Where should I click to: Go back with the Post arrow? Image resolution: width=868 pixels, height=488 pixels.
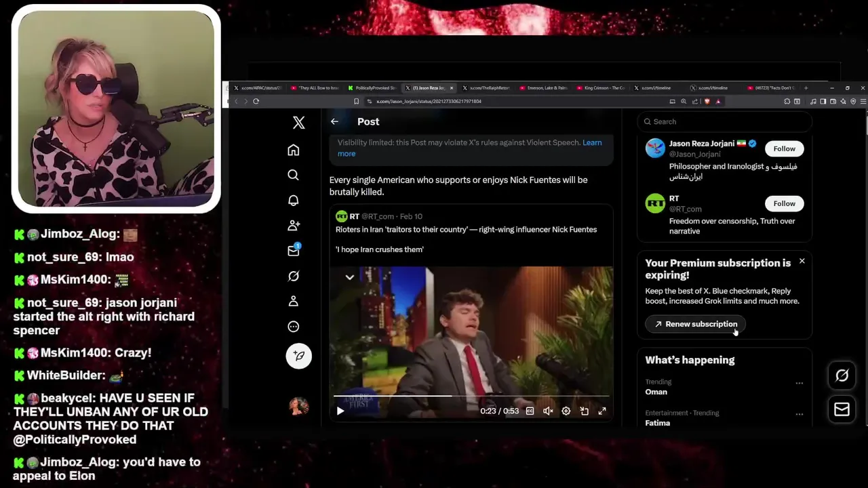tap(334, 121)
